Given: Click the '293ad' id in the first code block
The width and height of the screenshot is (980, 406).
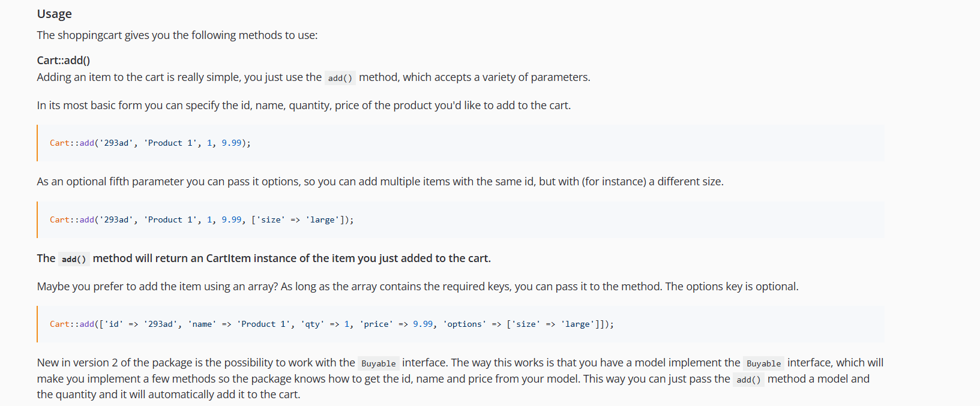Looking at the screenshot, I should click(116, 143).
